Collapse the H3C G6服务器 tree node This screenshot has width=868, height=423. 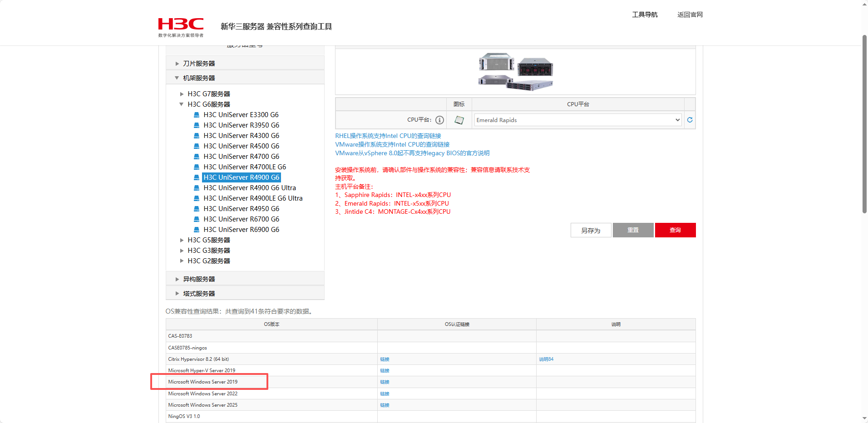coord(182,104)
